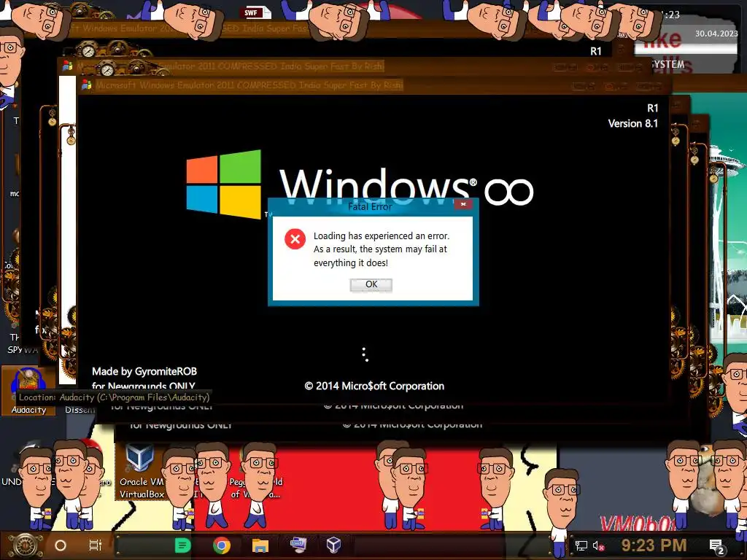Open the computer-and-keyboard taskbar icon
The height and width of the screenshot is (560, 747).
298,545
